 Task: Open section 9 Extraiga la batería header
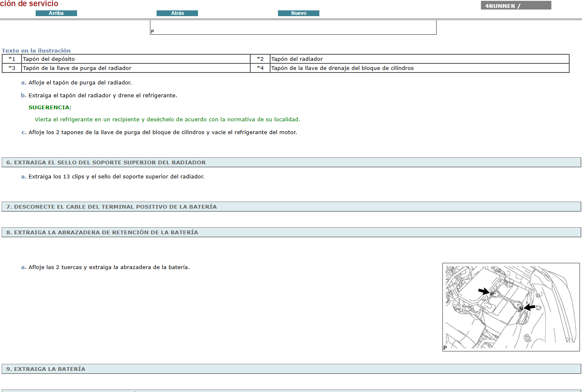pyautogui.click(x=291, y=369)
